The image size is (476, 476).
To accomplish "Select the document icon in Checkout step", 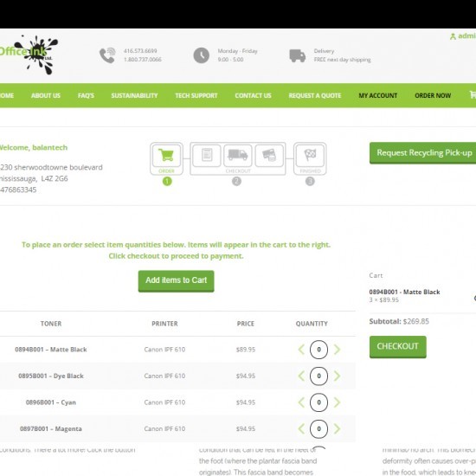I will [207, 156].
